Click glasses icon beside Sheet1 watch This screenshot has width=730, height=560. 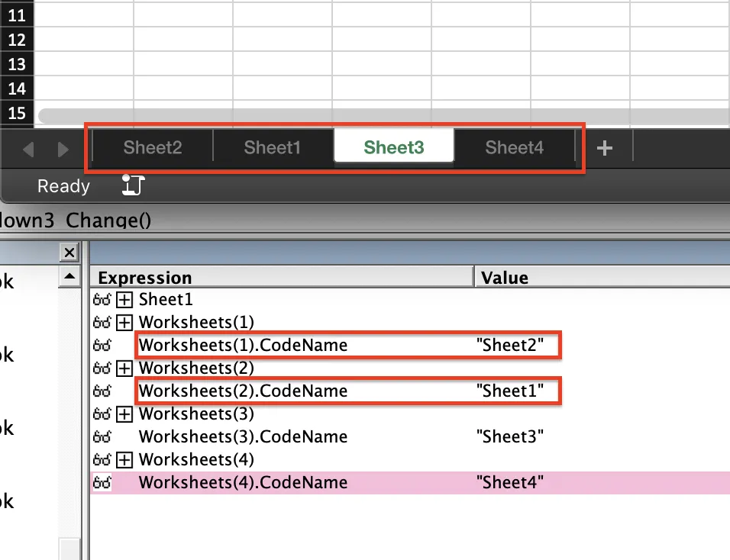(102, 300)
